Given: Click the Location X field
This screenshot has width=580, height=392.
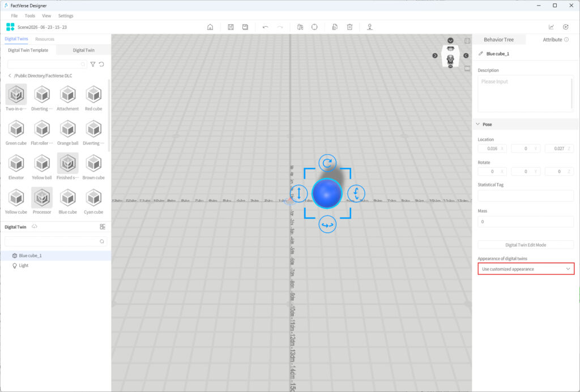Looking at the screenshot, I should coord(492,148).
